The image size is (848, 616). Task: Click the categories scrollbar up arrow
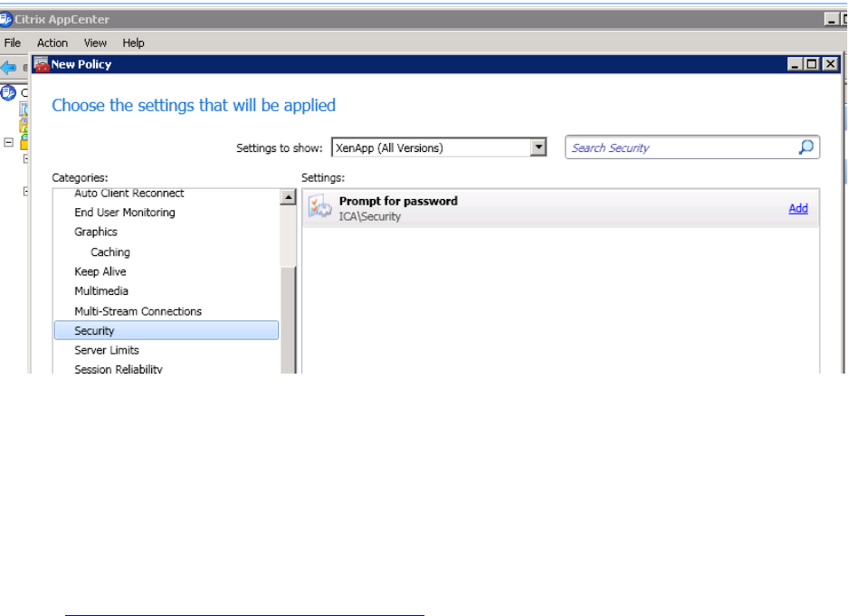(289, 197)
